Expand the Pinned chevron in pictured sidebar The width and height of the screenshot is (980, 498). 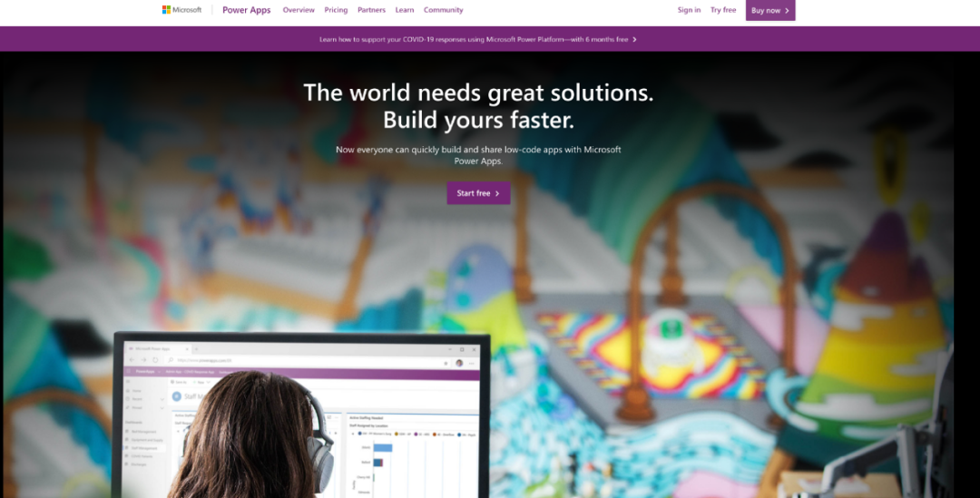162,408
